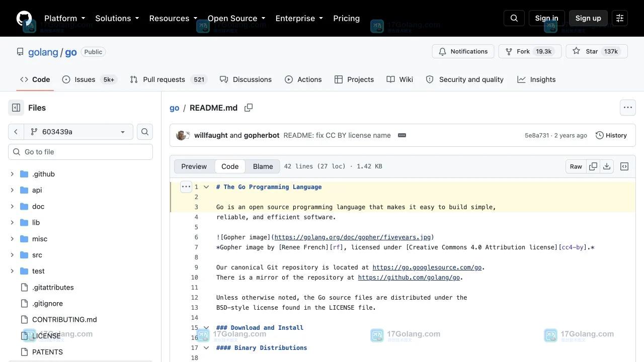Open the go.googlesource.com/go link
The height and width of the screenshot is (362, 644).
pyautogui.click(x=427, y=267)
